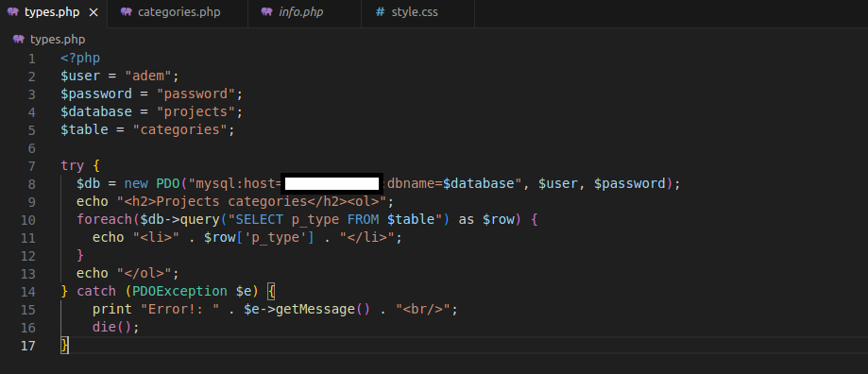Click the $db variable on line 8
This screenshot has height=374, width=868.
(x=89, y=183)
